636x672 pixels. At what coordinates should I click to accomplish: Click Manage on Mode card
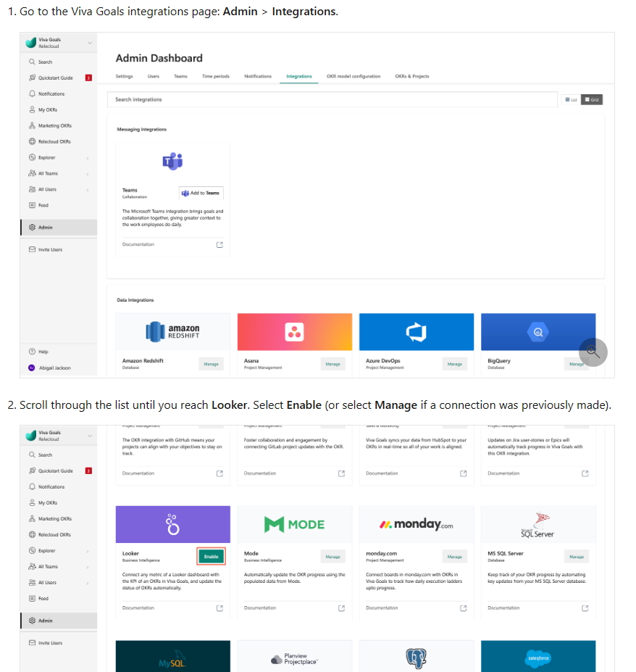(x=332, y=556)
